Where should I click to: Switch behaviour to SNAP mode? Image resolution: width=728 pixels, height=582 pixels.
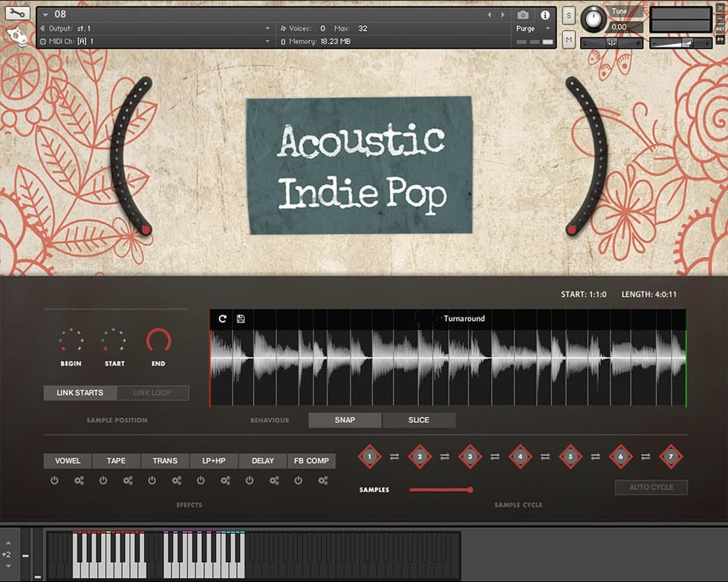(345, 420)
